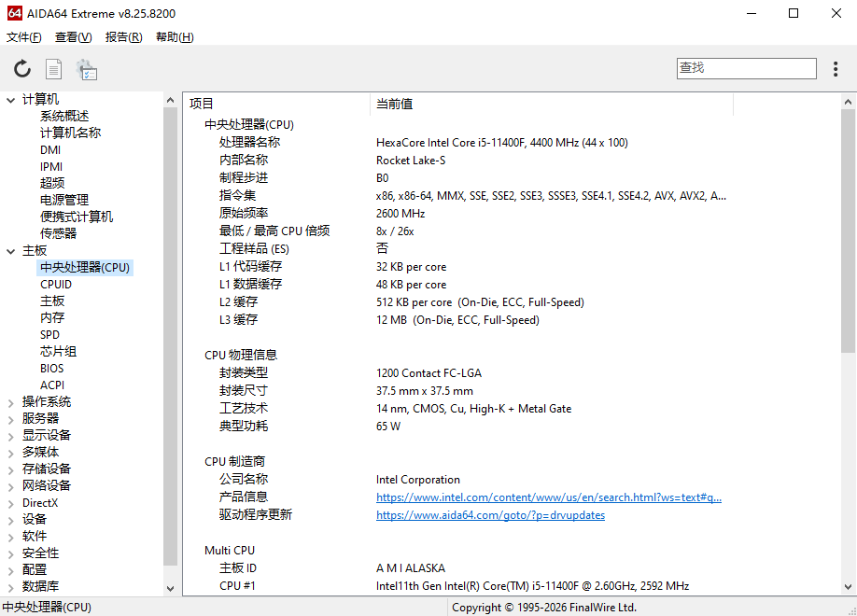Click the details pane scrollbar thumb

(848, 231)
